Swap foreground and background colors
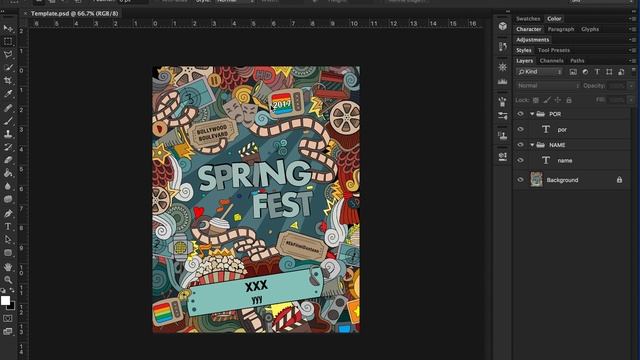Image resolution: width=640 pixels, height=360 pixels. point(12,290)
